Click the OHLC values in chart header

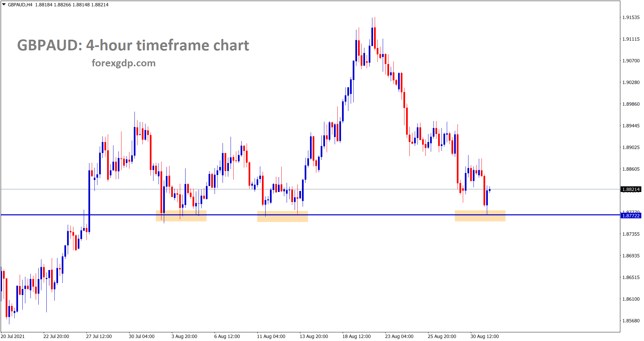point(72,5)
